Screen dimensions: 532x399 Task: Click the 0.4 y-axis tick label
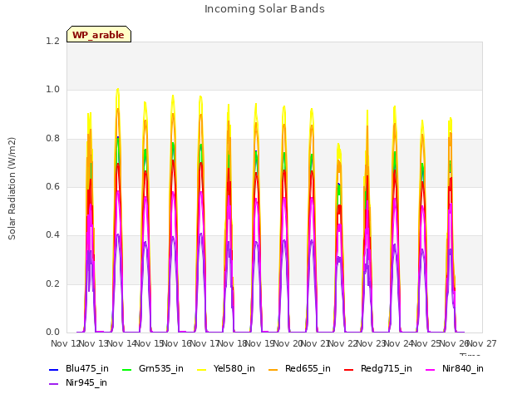[52, 234]
